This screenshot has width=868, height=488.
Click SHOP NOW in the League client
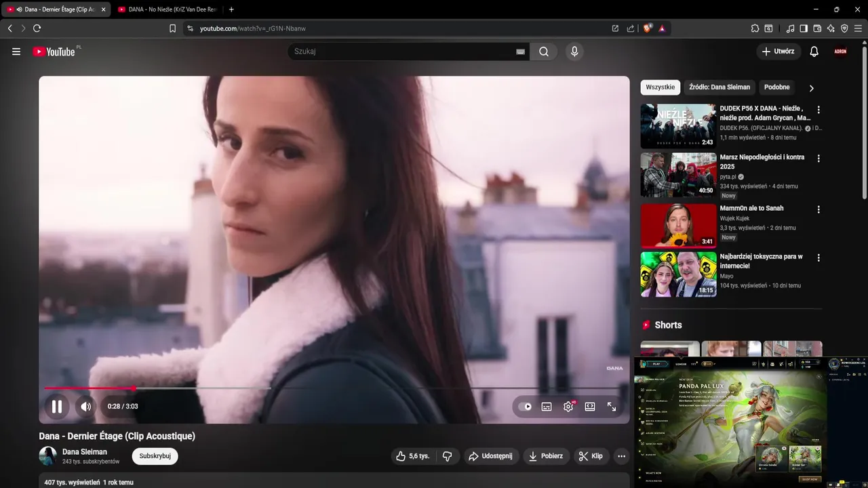point(810,479)
